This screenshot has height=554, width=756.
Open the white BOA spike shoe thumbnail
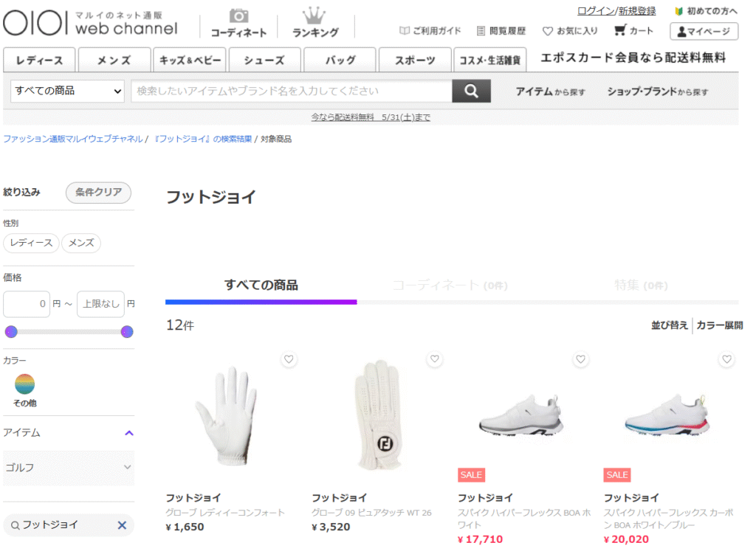point(521,415)
